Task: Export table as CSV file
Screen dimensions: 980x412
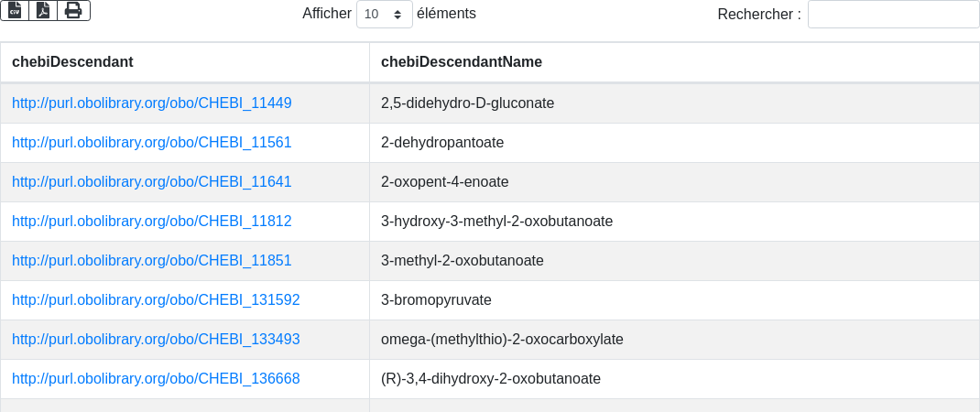Action: [15, 11]
